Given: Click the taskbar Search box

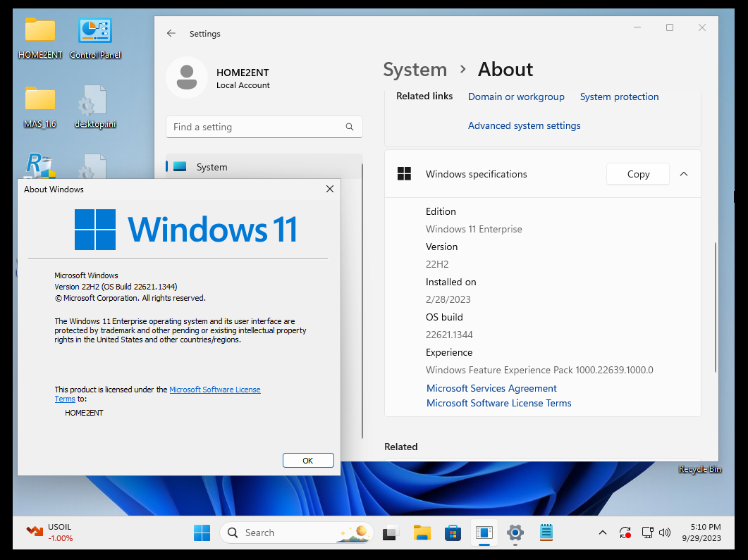Looking at the screenshot, I should click(296, 533).
